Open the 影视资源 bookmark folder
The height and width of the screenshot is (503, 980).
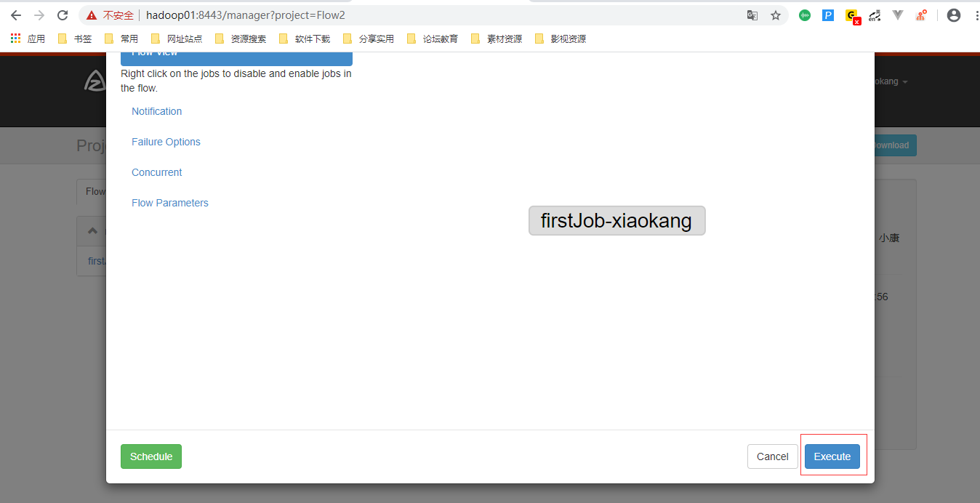[560, 39]
